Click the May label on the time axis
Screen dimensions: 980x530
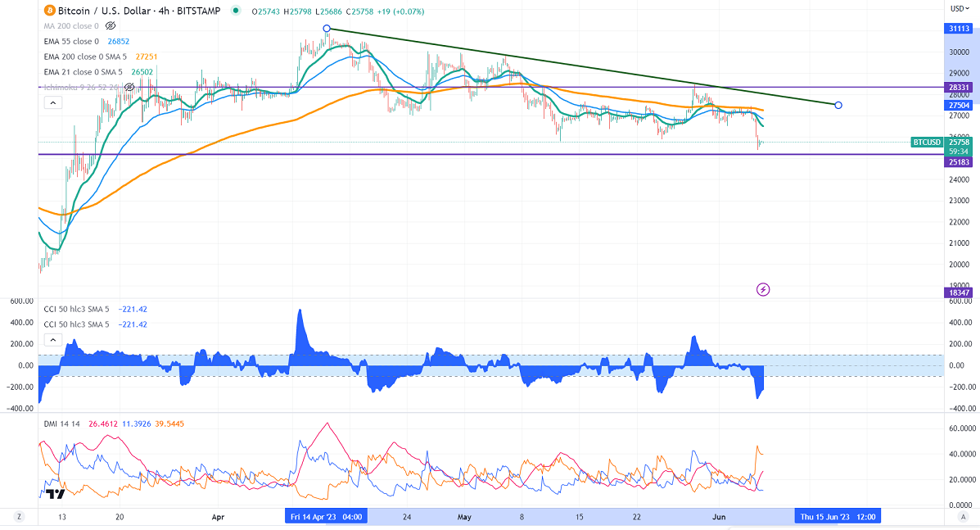point(464,517)
